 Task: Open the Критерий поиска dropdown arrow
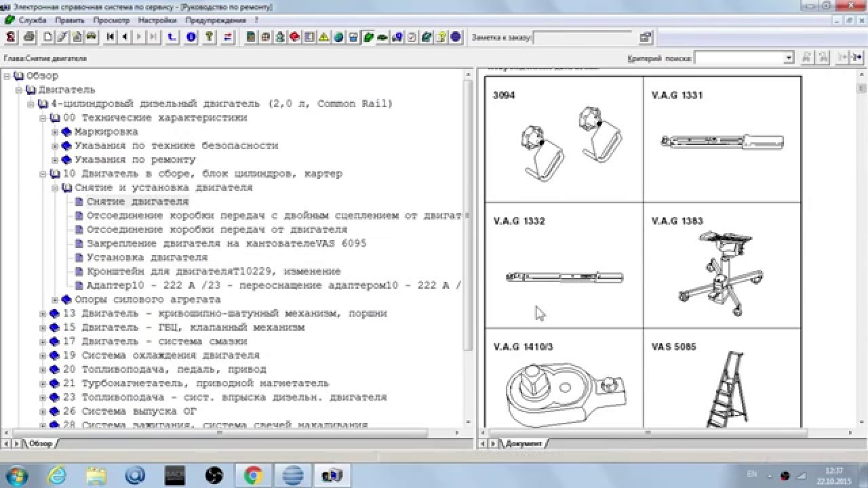tap(788, 58)
